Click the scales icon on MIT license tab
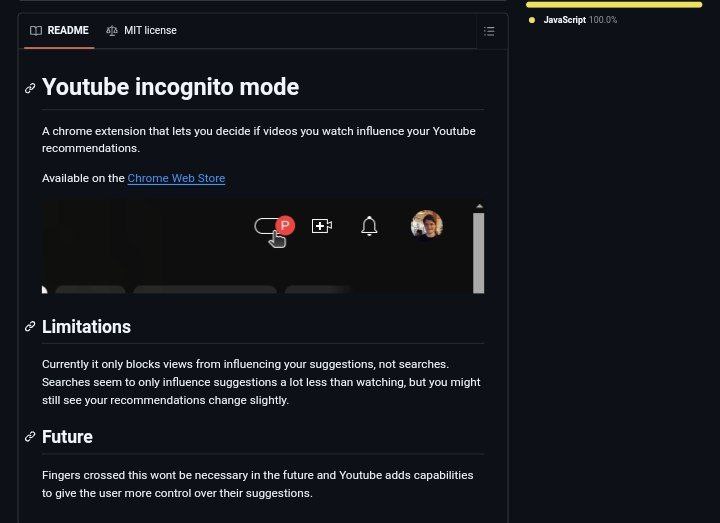720x523 pixels. [112, 31]
